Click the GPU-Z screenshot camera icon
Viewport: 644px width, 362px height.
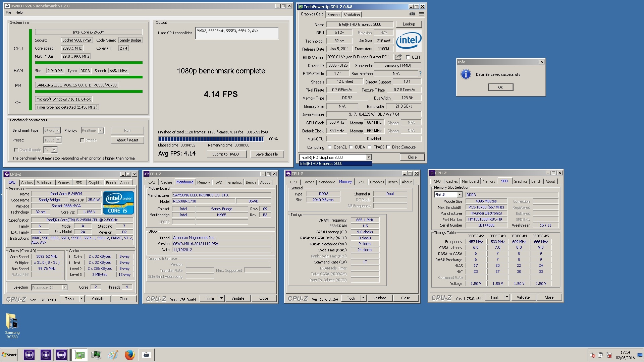412,14
